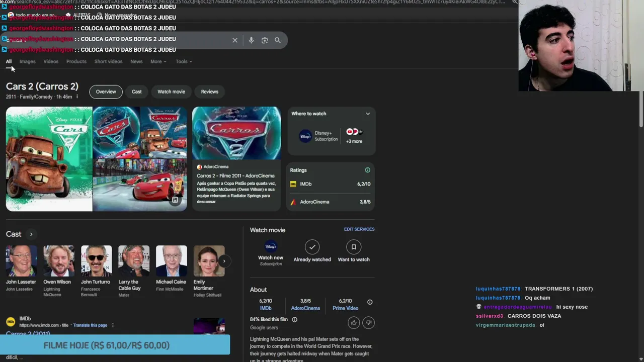
Task: Start voice search with microphone icon
Action: click(251, 40)
